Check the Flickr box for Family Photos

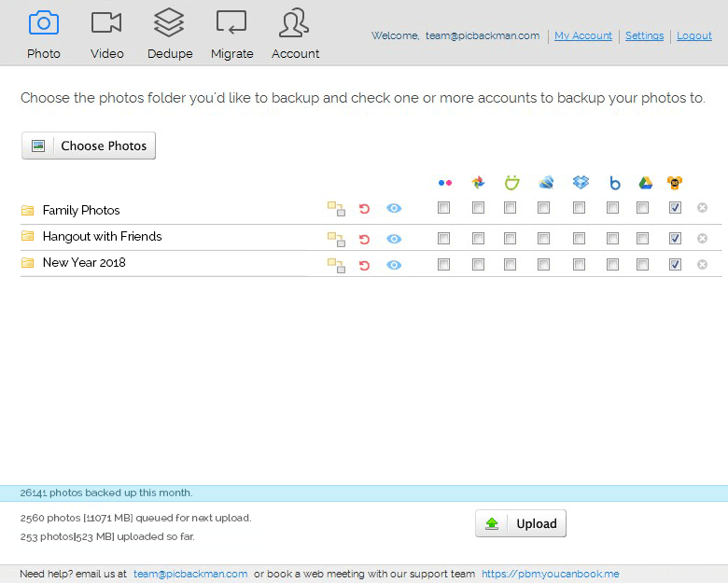444,207
